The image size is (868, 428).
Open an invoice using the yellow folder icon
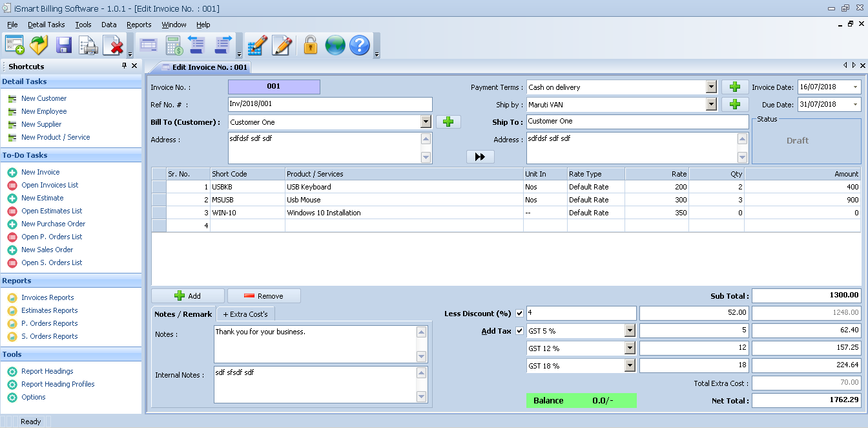coord(39,45)
